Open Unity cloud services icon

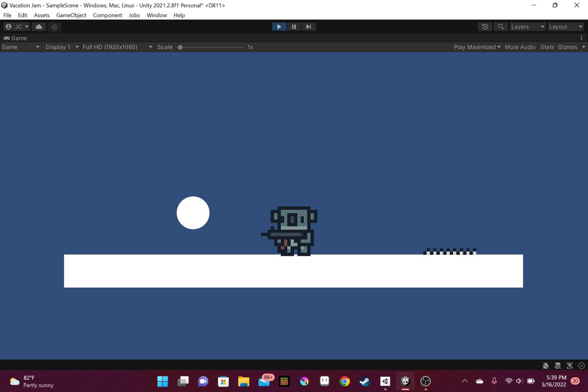pos(39,27)
